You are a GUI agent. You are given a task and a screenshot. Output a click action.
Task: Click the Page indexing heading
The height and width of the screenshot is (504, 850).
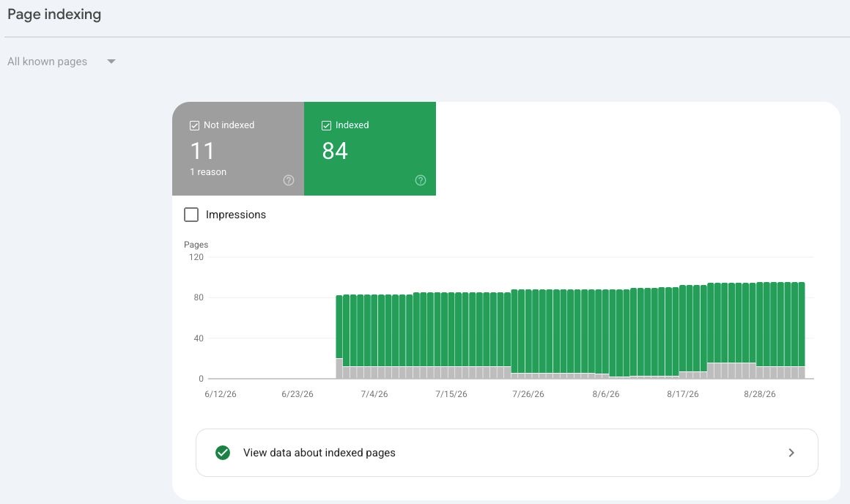pyautogui.click(x=54, y=14)
